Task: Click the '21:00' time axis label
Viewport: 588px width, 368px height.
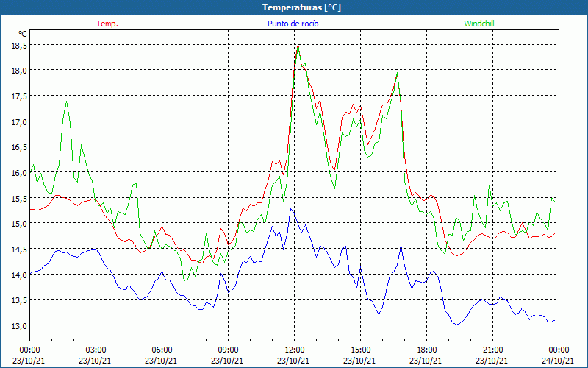Action: click(492, 350)
